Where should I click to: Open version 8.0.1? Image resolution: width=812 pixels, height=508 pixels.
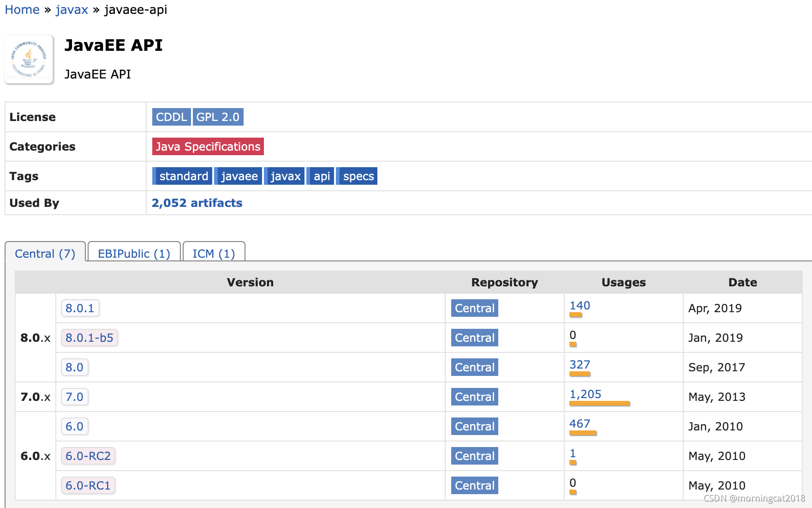click(x=80, y=308)
